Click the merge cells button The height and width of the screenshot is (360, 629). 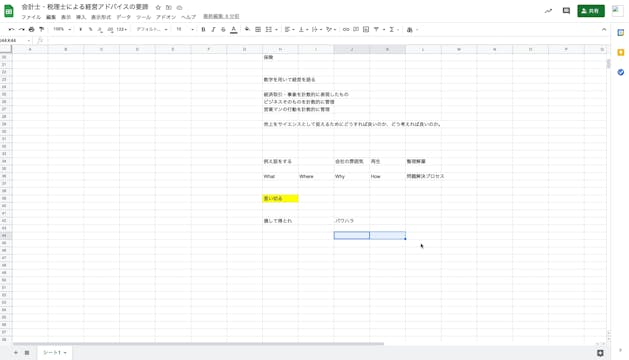point(269,29)
